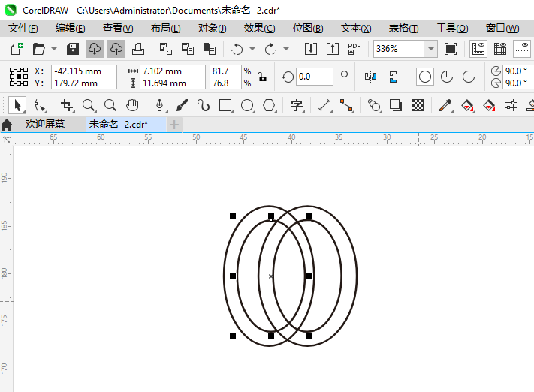Click the full-screen preview icon
The width and height of the screenshot is (534, 392).
pyautogui.click(x=451, y=49)
